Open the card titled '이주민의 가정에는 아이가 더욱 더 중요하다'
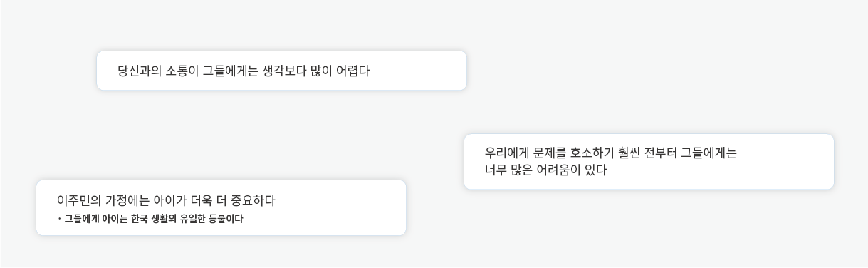Image resolution: width=868 pixels, height=268 pixels. click(221, 207)
